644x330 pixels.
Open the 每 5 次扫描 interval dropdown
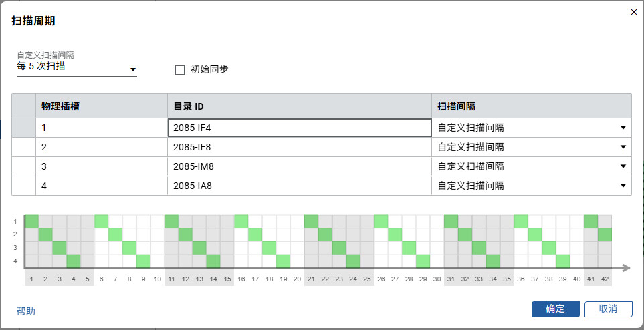(132, 69)
